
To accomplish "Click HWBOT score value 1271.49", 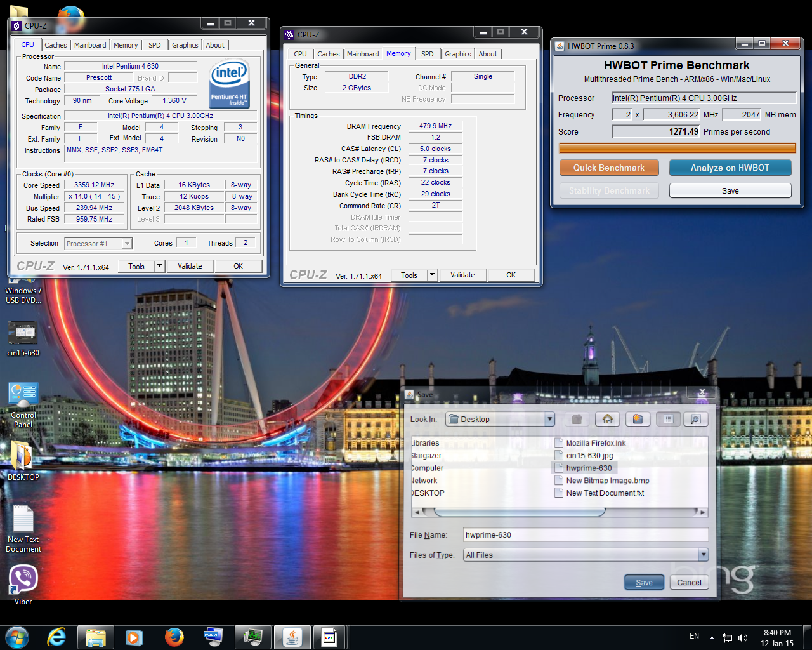I will [x=655, y=131].
